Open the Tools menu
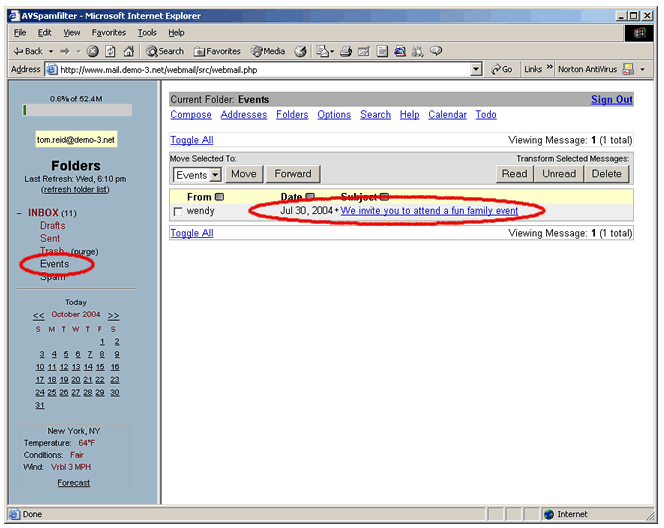Screen dimensions: 664x528 point(147,33)
